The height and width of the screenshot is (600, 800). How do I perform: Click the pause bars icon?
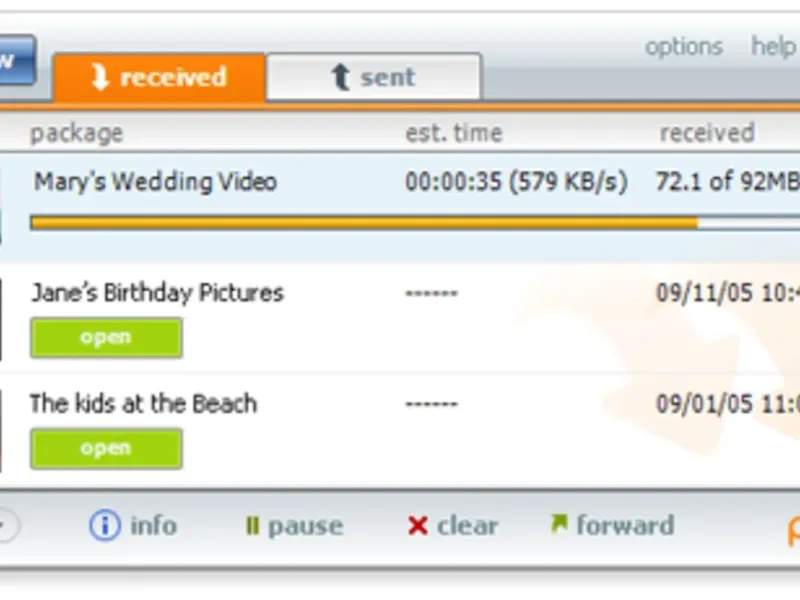pyautogui.click(x=252, y=526)
